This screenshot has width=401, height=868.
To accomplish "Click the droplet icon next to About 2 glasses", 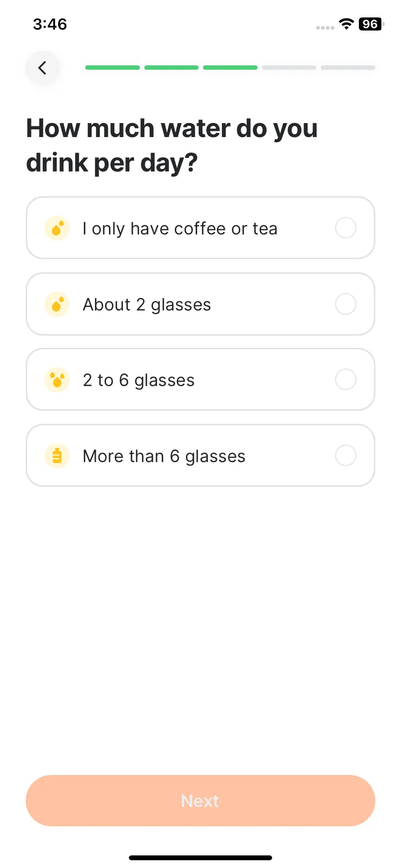I will click(57, 304).
